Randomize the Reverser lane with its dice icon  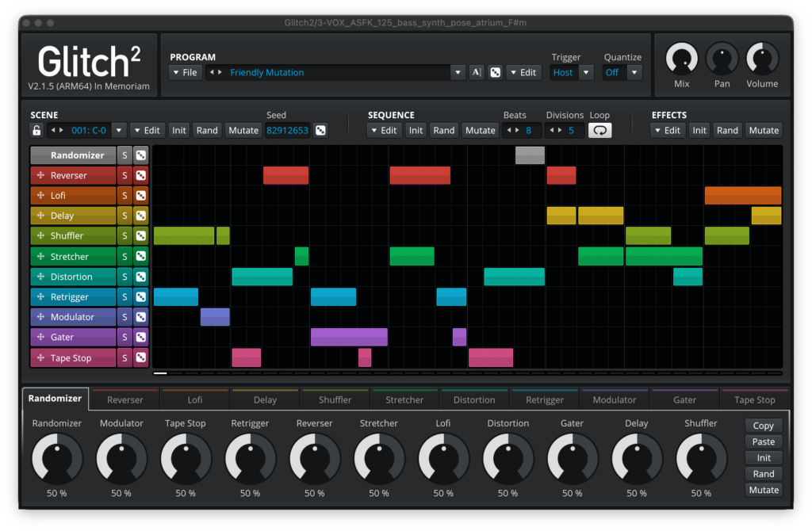[141, 175]
